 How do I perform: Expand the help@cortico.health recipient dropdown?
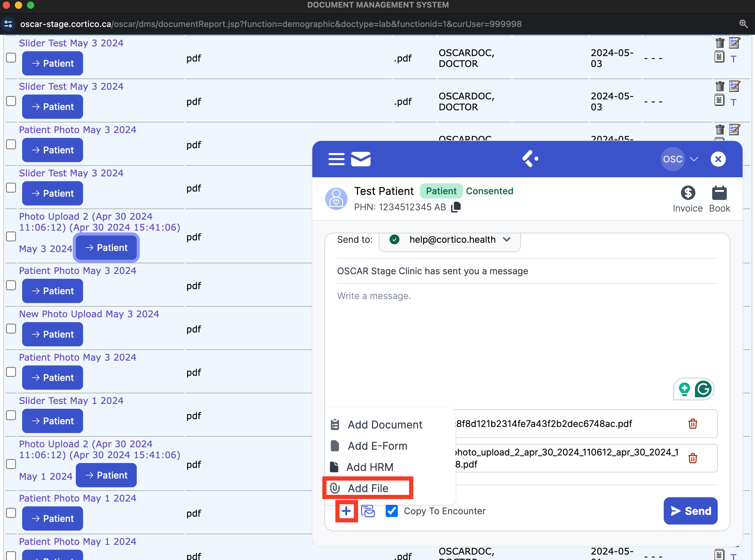pos(506,239)
